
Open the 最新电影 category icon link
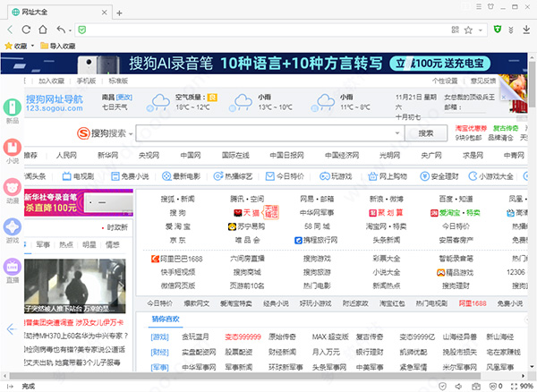pos(181,176)
